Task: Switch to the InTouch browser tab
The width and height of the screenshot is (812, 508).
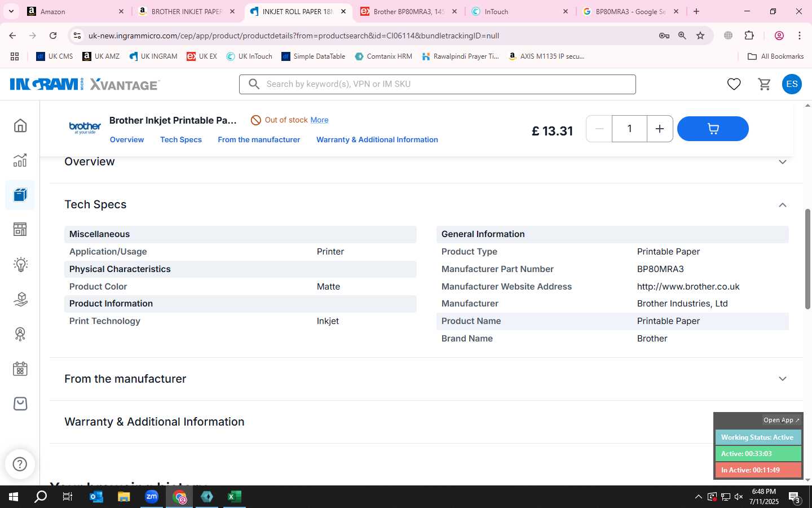Action: point(520,11)
